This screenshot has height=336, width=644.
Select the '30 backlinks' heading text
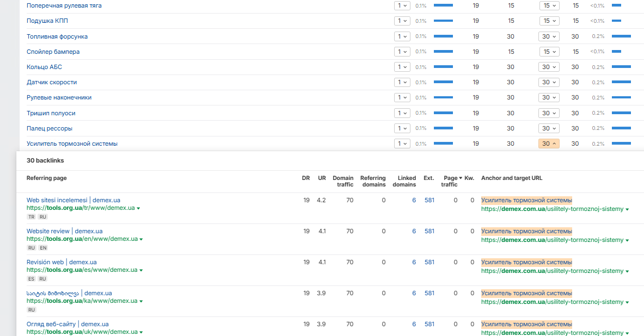[x=45, y=160]
